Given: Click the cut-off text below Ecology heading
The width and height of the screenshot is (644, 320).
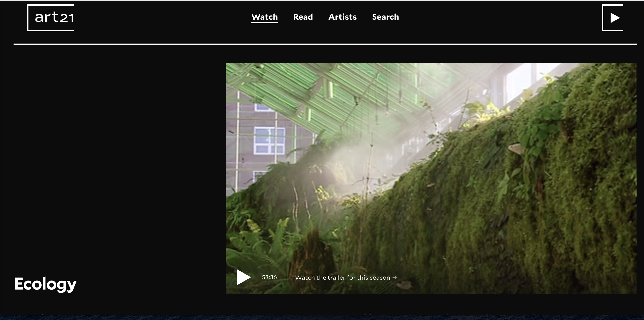Looking at the screenshot, I should click(x=63, y=315).
